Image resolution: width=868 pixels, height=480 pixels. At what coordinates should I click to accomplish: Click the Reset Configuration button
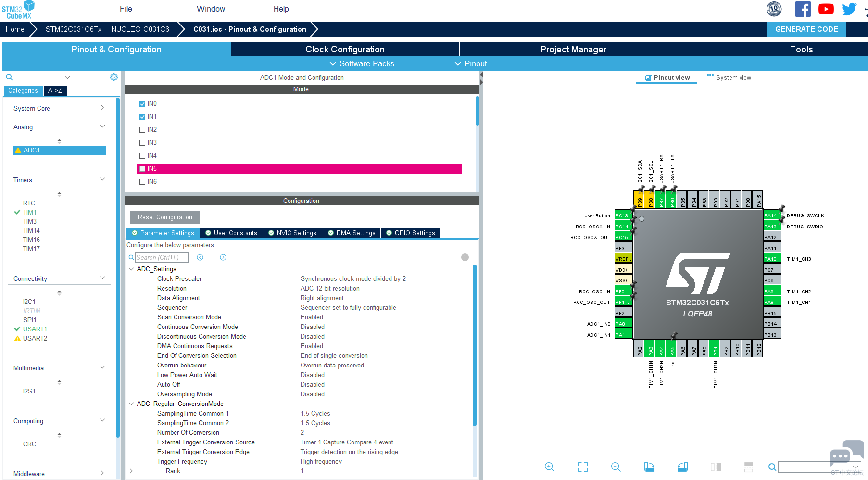tap(165, 217)
